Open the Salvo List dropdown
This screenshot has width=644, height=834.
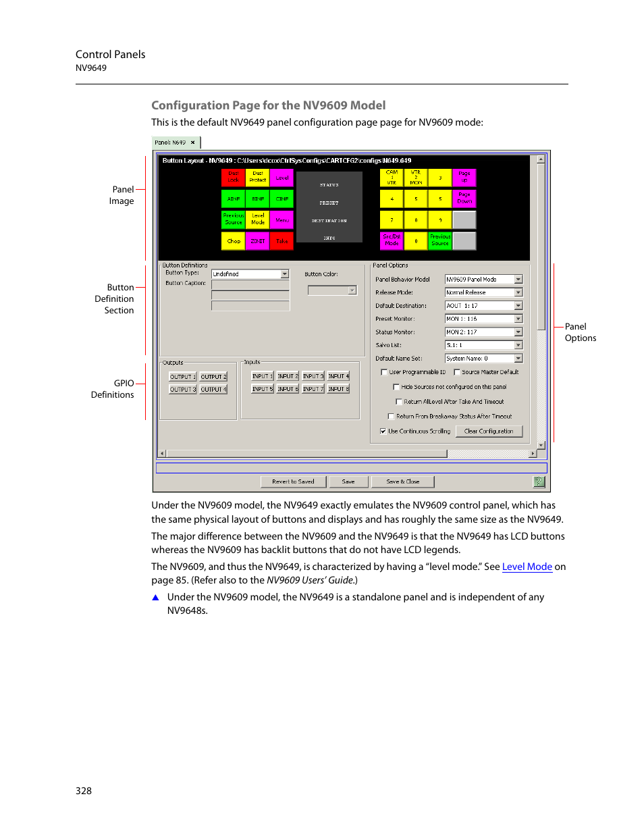(518, 345)
